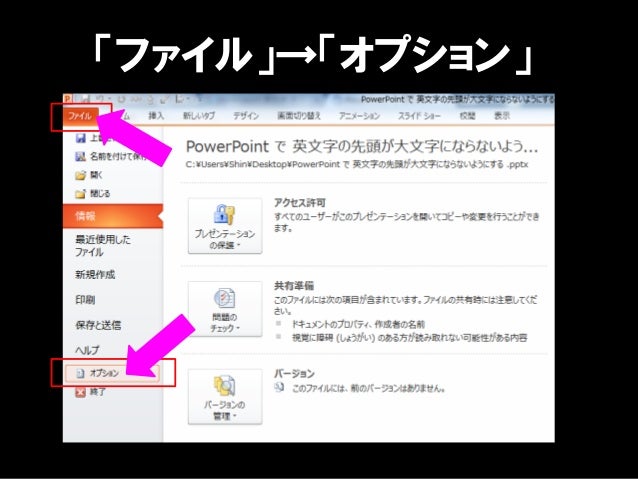This screenshot has height=479, width=638.
Task: Open 問題のチェック dropdown button
Action: coord(225,309)
